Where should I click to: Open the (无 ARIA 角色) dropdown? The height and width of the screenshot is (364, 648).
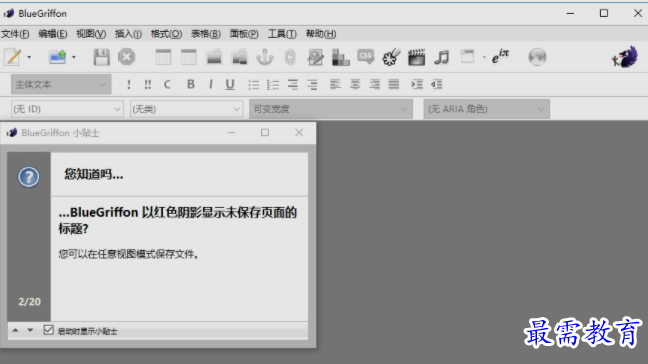486,109
